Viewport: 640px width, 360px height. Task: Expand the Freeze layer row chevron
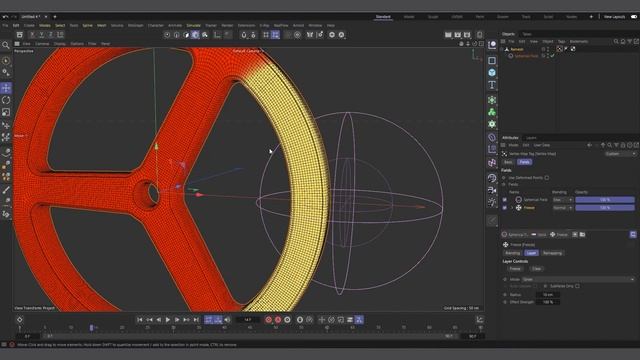[512, 208]
